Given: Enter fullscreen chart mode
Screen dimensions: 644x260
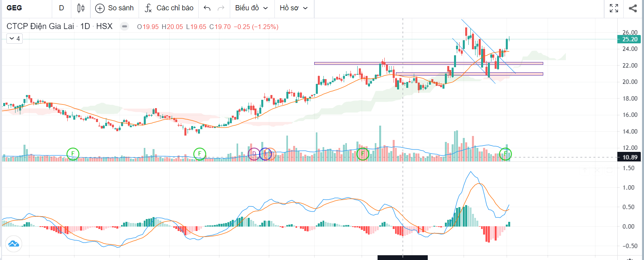Looking at the screenshot, I should pyautogui.click(x=614, y=8).
